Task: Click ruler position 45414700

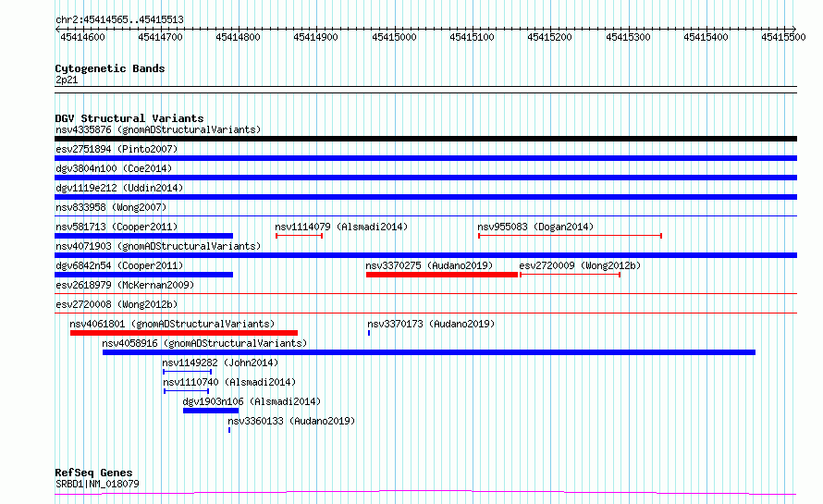Action: tap(160, 37)
